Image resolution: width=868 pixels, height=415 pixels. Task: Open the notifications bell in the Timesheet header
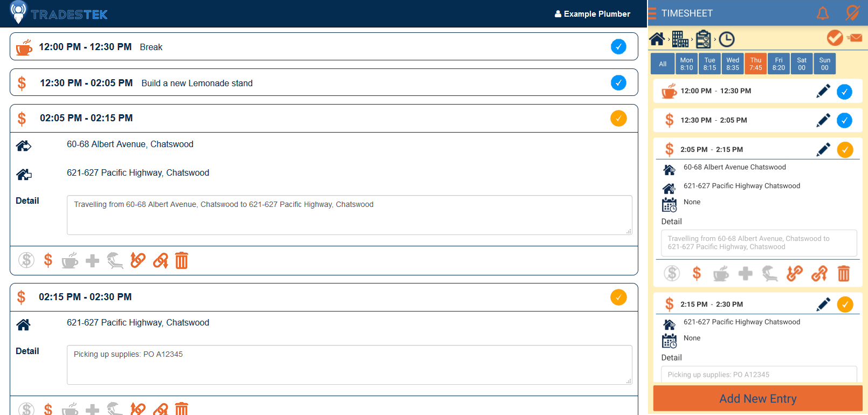click(823, 13)
